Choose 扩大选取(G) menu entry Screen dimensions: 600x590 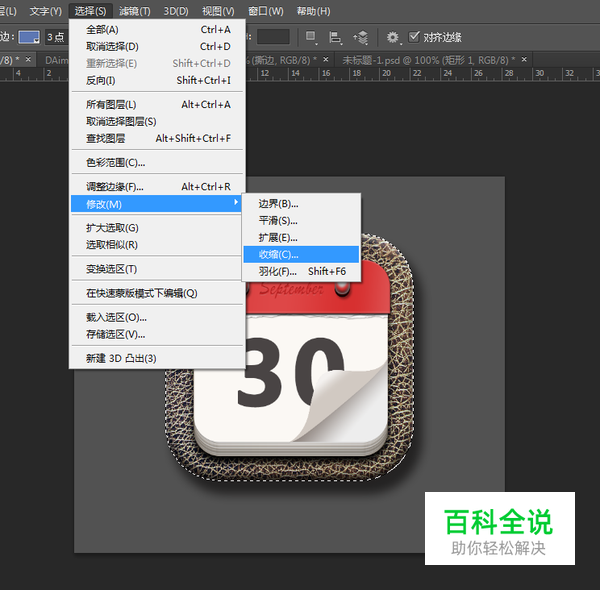point(157,228)
